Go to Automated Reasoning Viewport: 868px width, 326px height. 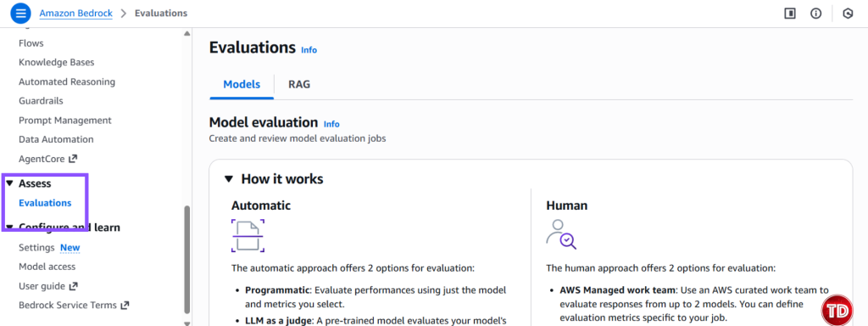(x=67, y=82)
